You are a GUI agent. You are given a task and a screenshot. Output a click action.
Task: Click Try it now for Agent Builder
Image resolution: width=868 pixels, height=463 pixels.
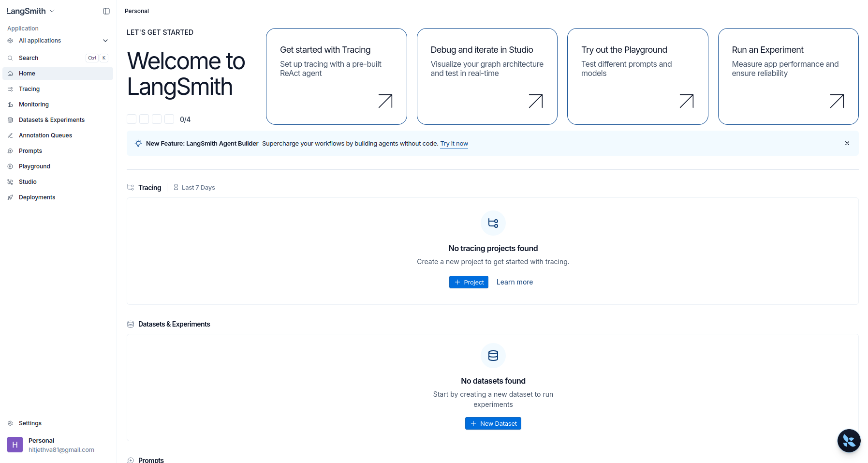click(x=454, y=143)
